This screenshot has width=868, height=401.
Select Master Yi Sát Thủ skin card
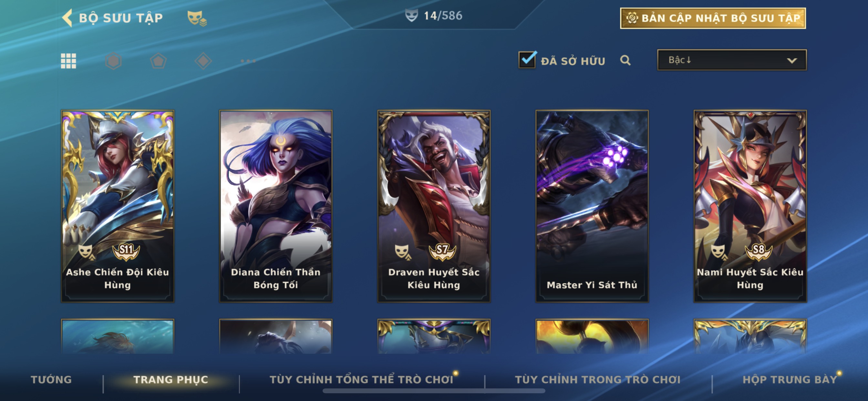tap(592, 206)
